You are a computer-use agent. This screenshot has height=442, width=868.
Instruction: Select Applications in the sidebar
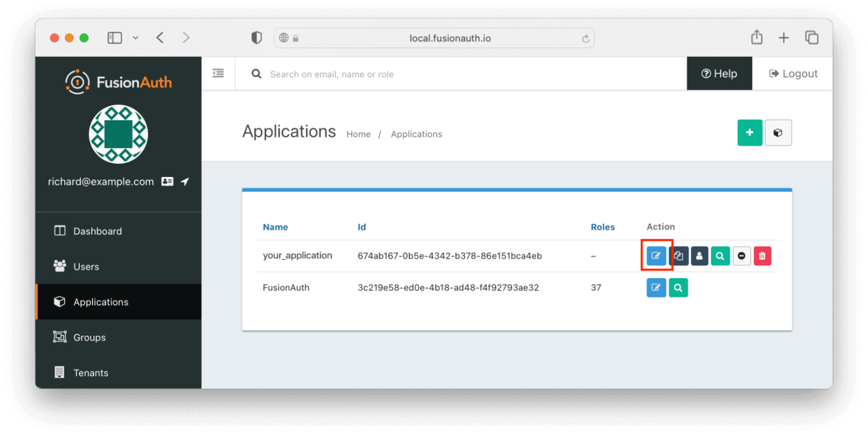[x=118, y=302]
